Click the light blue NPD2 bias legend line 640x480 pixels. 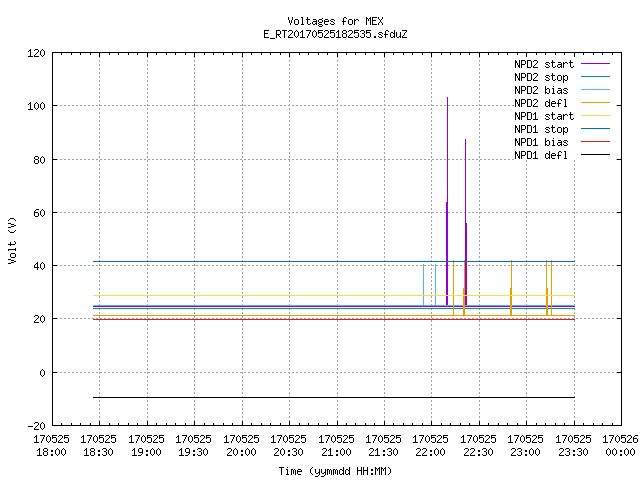[595, 90]
